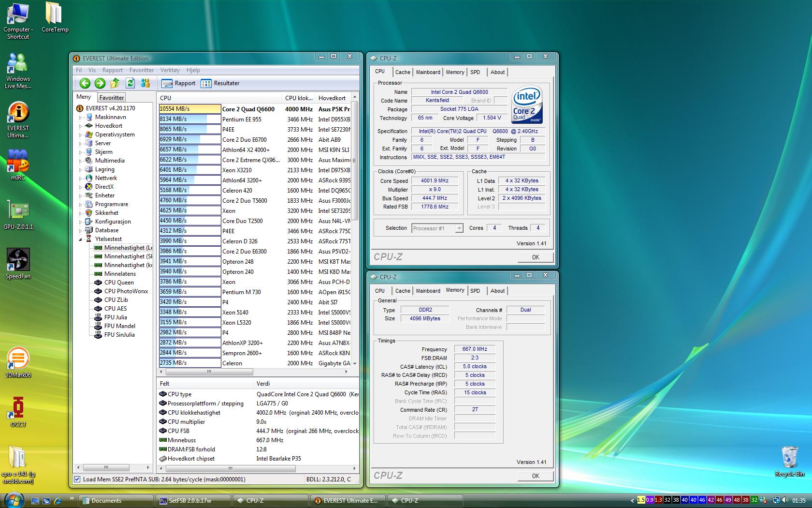Open the Vis menu in EVEREST
This screenshot has width=812, height=508.
click(92, 70)
